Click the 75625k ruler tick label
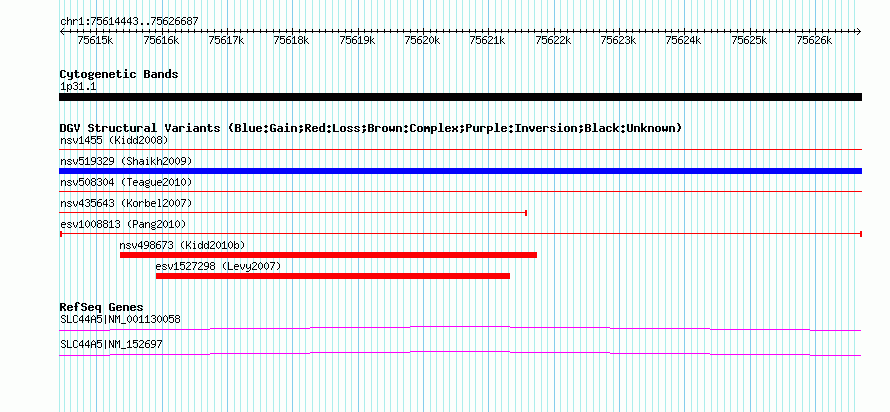Viewport: 890px width, 412px height. (x=749, y=40)
